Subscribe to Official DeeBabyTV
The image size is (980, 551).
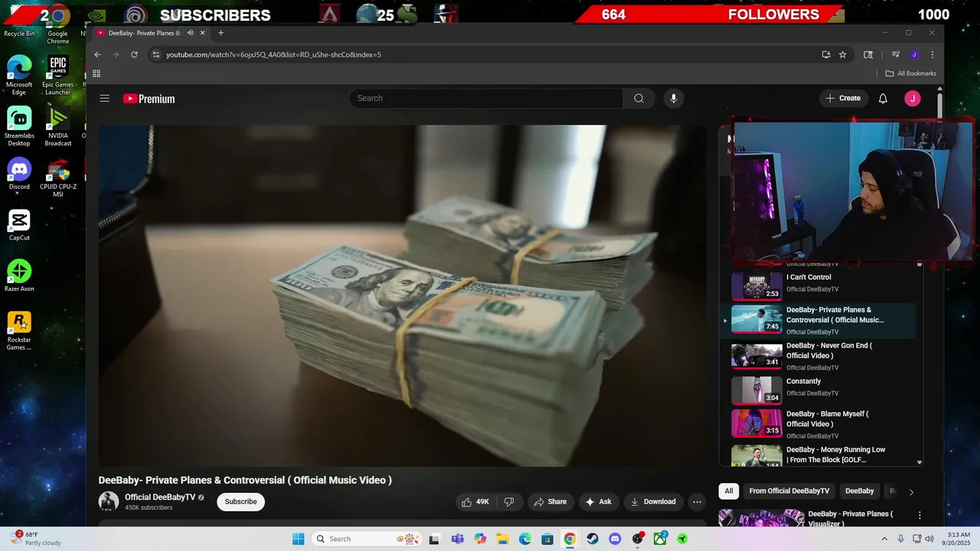pyautogui.click(x=240, y=502)
